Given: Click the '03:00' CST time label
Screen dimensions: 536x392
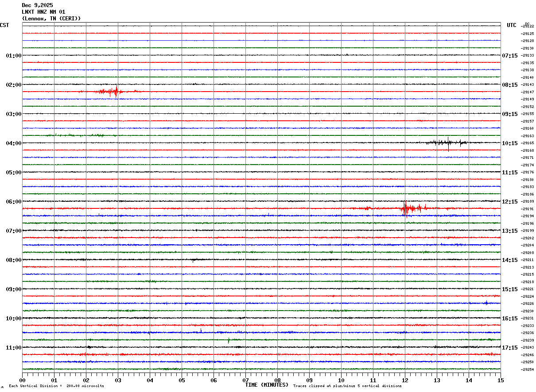Looking at the screenshot, I should (14, 114).
